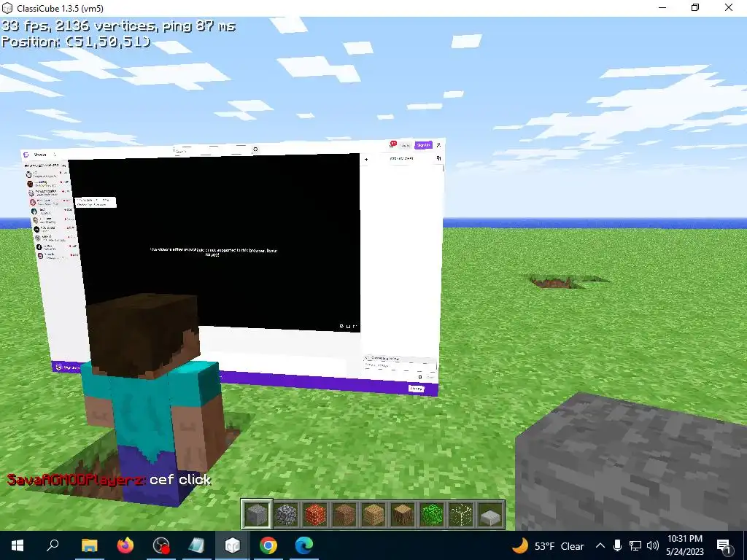Select the wooden planks block in the hotbar
Image resolution: width=747 pixels, height=560 pixels.
click(x=373, y=514)
